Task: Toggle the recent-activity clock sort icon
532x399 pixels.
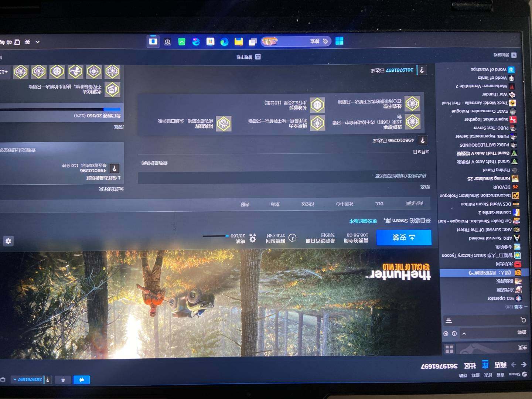Action: pos(454,334)
